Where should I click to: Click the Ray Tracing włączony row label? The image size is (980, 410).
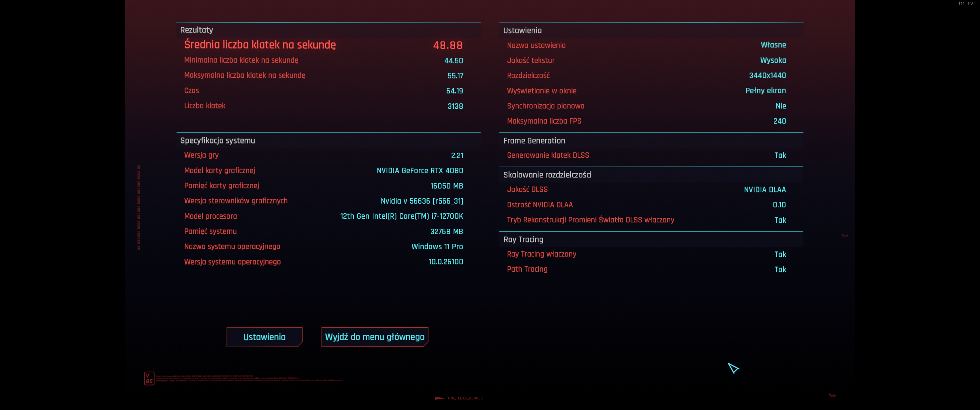[x=541, y=254]
